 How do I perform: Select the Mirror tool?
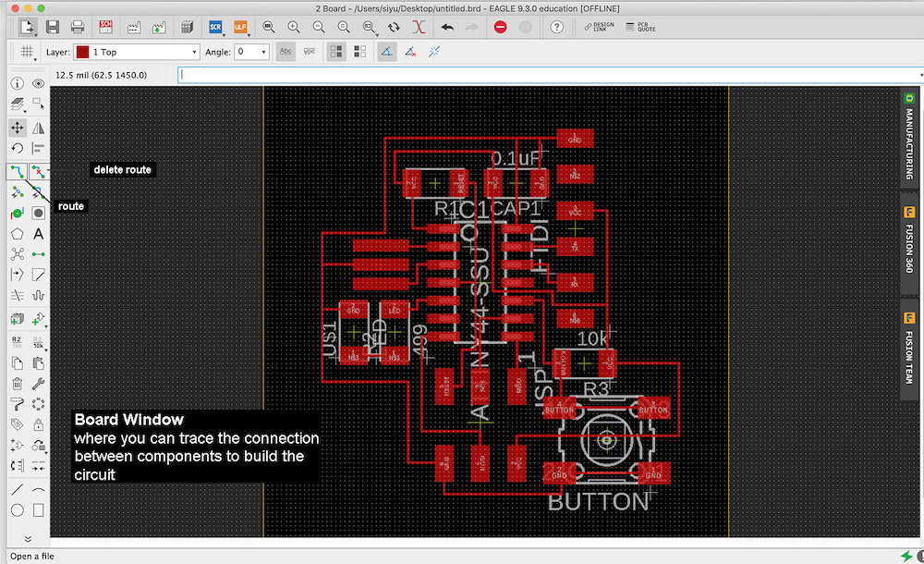[x=38, y=128]
